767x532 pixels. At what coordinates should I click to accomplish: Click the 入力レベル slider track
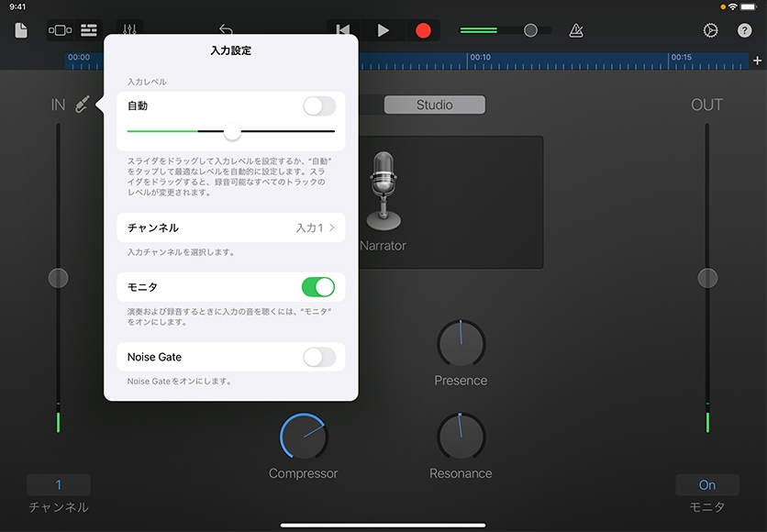tap(275, 132)
